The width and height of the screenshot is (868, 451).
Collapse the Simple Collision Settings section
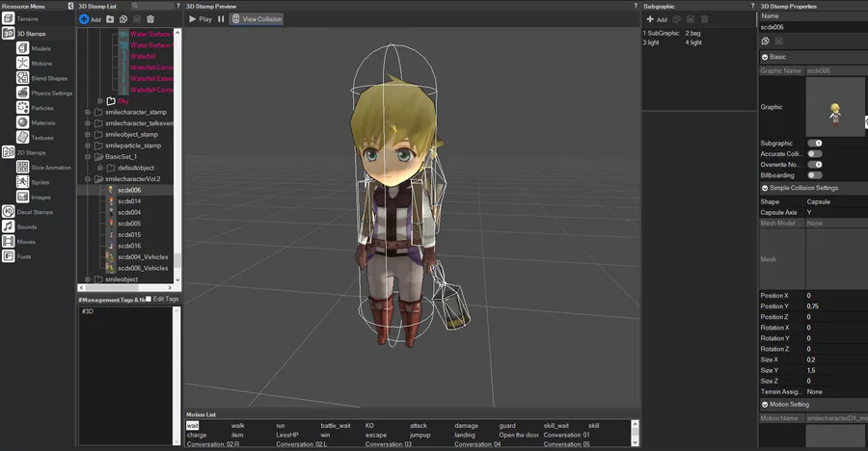pyautogui.click(x=765, y=188)
